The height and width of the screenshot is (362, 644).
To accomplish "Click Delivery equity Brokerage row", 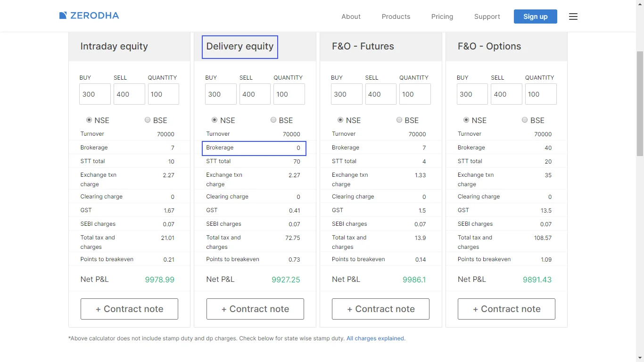I will [254, 148].
